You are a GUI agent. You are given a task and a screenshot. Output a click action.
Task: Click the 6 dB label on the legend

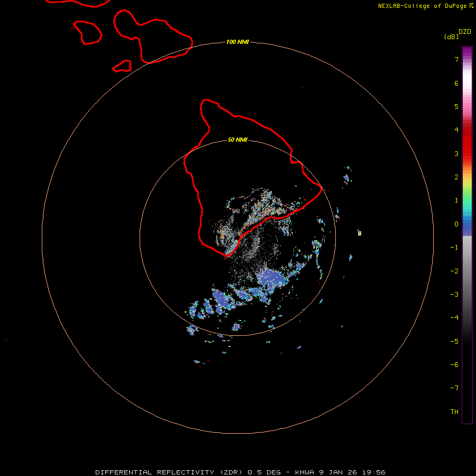(x=456, y=83)
